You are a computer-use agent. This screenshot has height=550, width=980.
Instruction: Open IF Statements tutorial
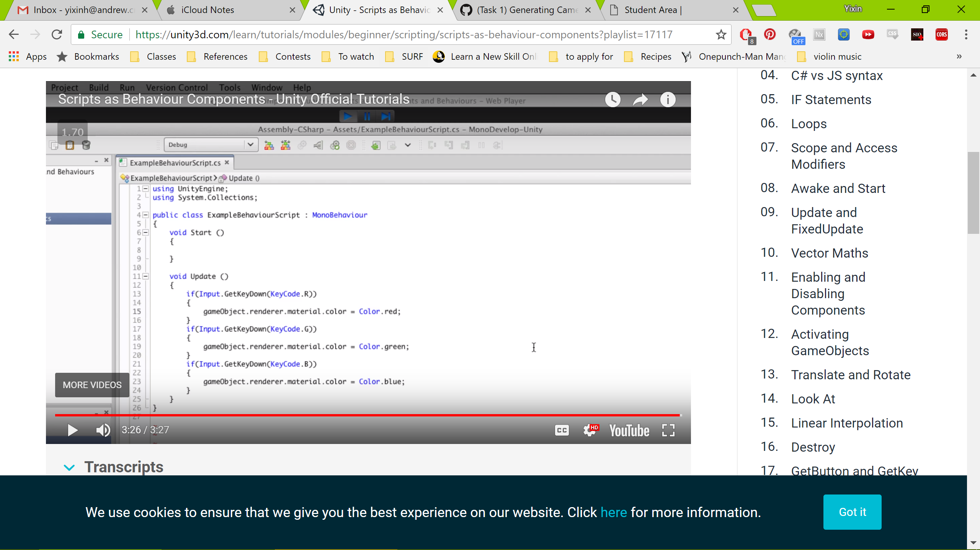(831, 100)
